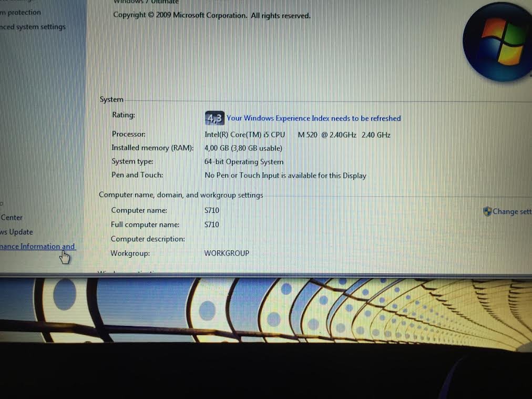Open the Windows Update sidebar link
Viewport: 532px width, 399px height.
[x=16, y=232]
